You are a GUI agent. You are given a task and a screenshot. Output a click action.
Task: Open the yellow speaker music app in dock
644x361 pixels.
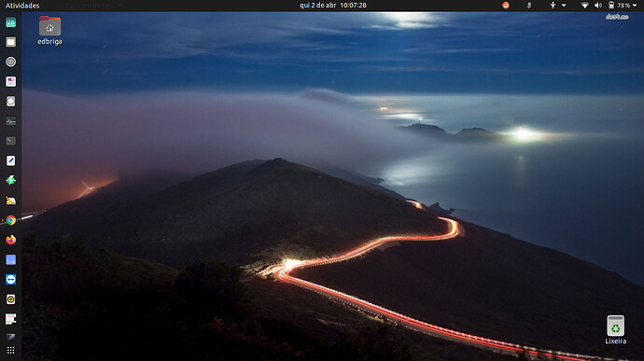(x=10, y=299)
